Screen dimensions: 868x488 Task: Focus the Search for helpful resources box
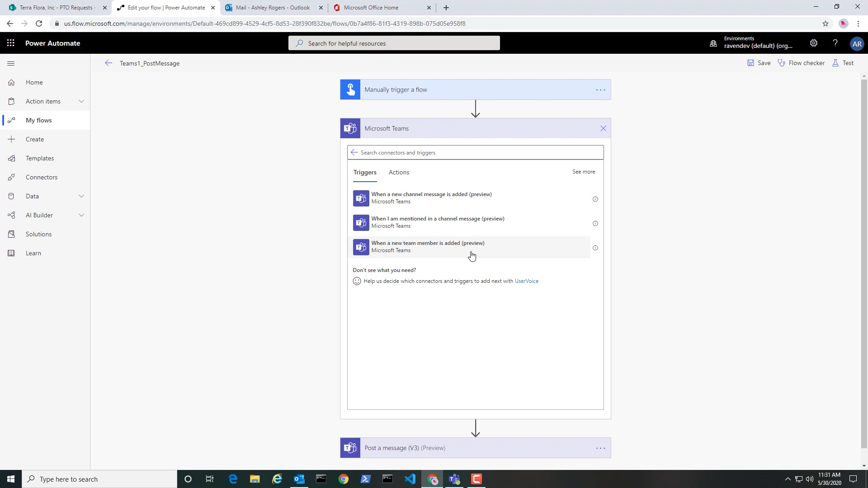click(x=394, y=43)
